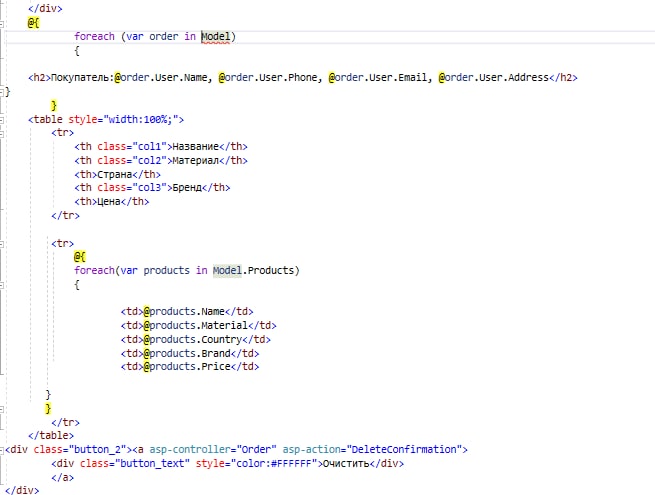Screen dimensions: 655x495
Task: Click the @products.Brand cell expression
Action: tap(187, 354)
